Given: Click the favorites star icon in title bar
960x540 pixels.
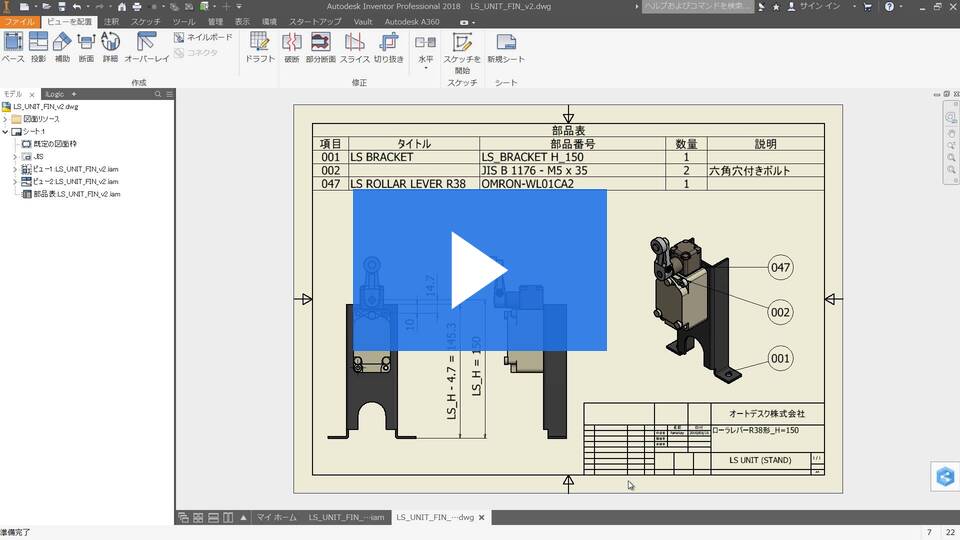Looking at the screenshot, I should pyautogui.click(x=776, y=7).
